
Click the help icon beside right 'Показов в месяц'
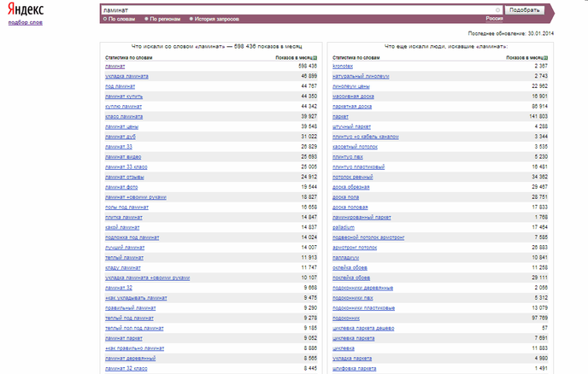546,58
